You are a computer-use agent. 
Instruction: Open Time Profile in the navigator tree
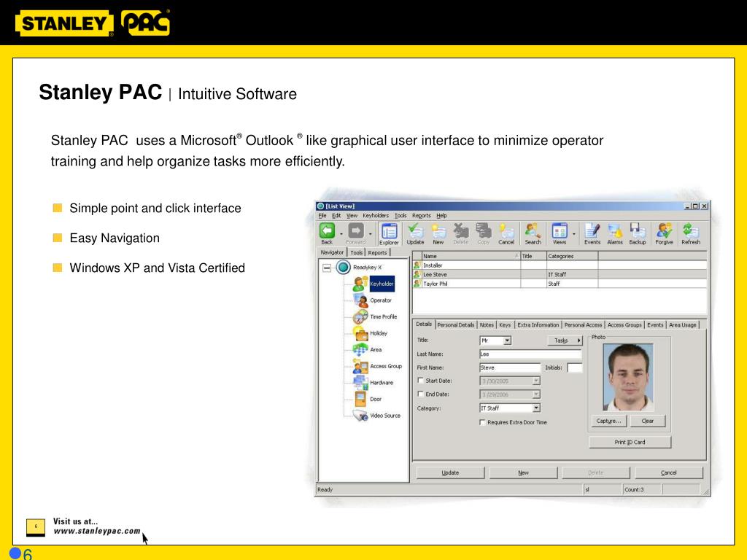tap(383, 316)
